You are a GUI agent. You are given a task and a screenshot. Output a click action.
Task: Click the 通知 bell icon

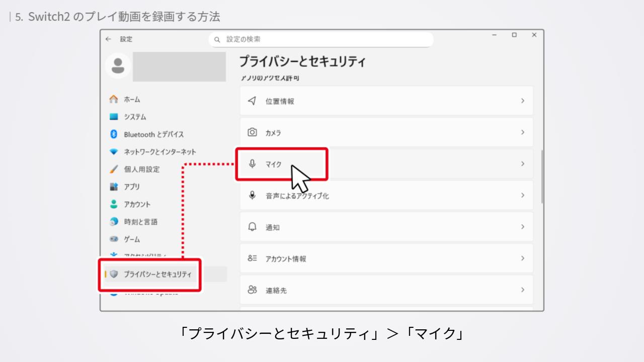click(253, 227)
